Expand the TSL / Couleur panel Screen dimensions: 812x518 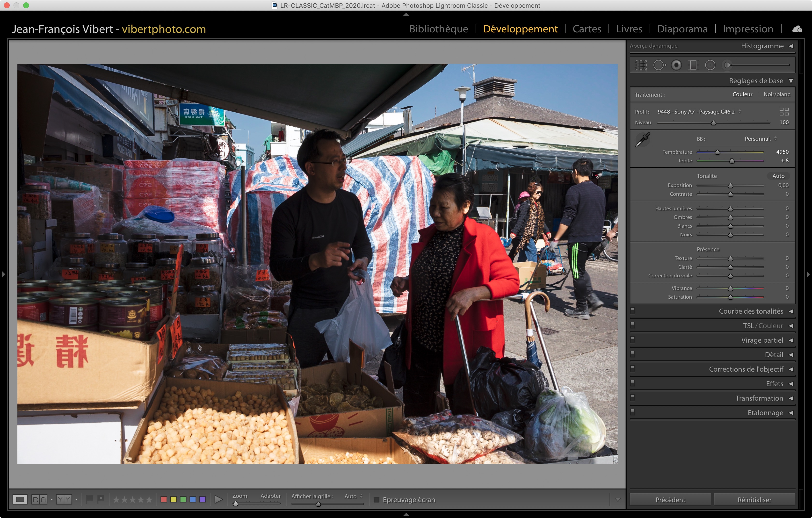click(763, 325)
